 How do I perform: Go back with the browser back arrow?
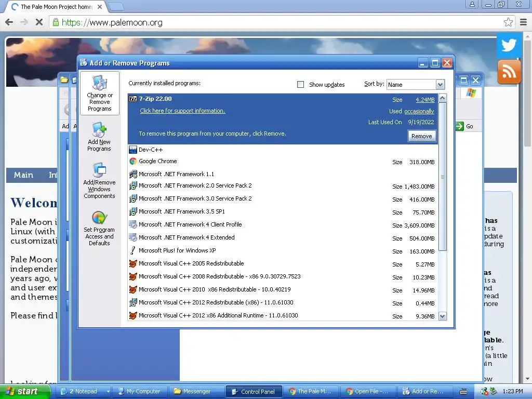[9, 22]
